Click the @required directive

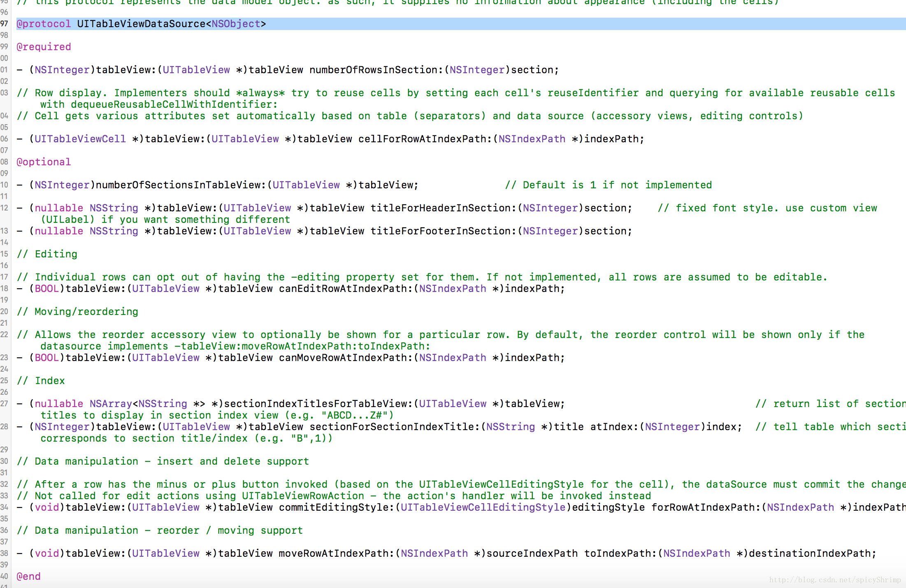[x=44, y=47]
